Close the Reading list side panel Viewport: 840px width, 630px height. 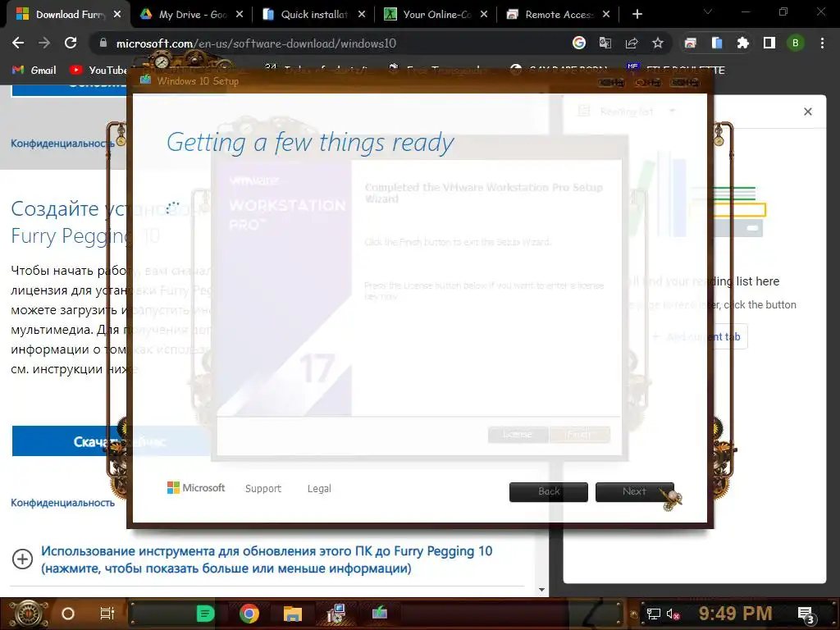[x=808, y=112]
